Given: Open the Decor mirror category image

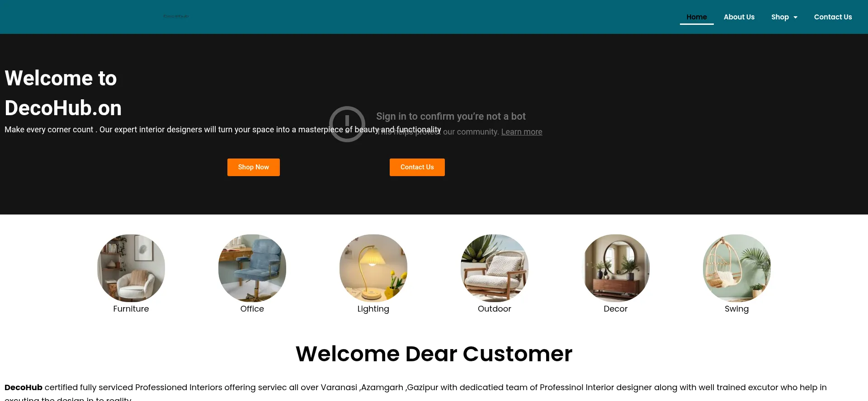Looking at the screenshot, I should (x=616, y=268).
